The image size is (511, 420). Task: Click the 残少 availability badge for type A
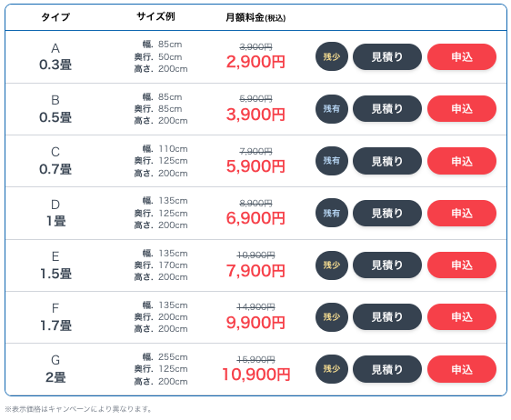coord(332,56)
